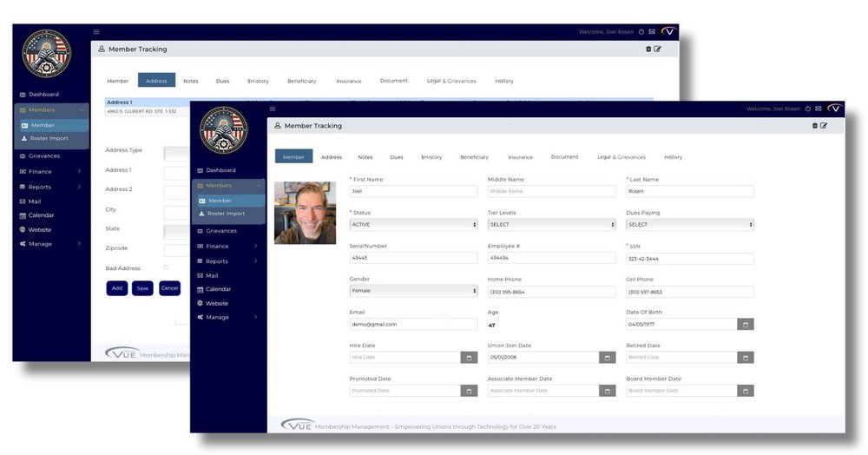Open Grievances in the back window sidebar
The height and width of the screenshot is (455, 868).
click(x=40, y=156)
